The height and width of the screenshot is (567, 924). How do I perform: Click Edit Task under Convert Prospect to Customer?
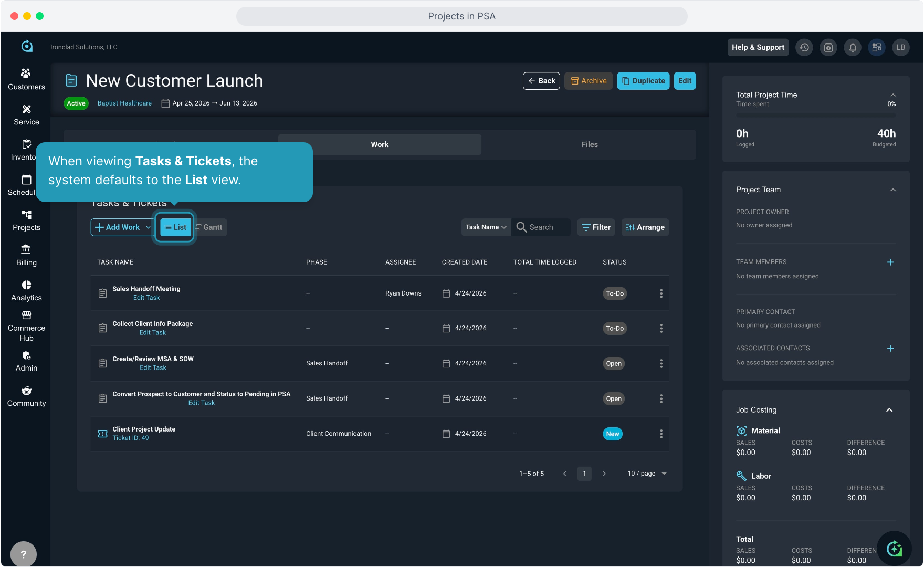202,403
